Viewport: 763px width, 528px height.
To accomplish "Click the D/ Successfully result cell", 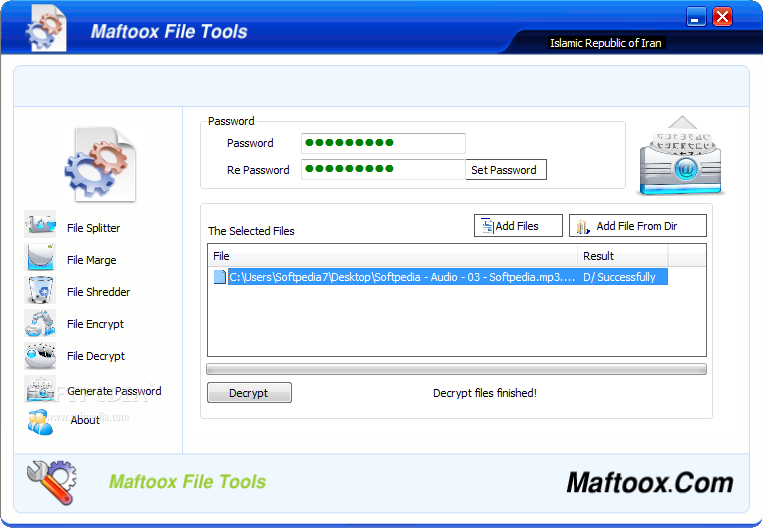I will pyautogui.click(x=625, y=277).
